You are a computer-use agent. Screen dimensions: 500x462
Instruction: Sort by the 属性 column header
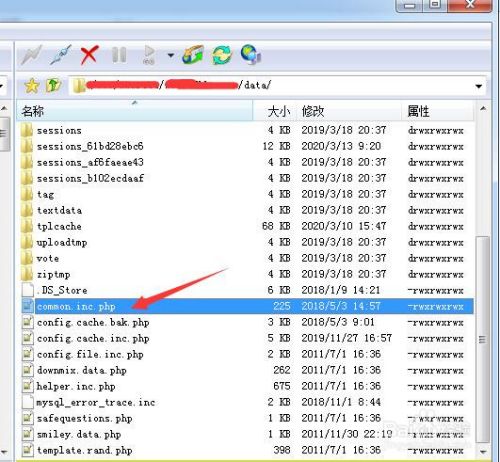pyautogui.click(x=437, y=111)
